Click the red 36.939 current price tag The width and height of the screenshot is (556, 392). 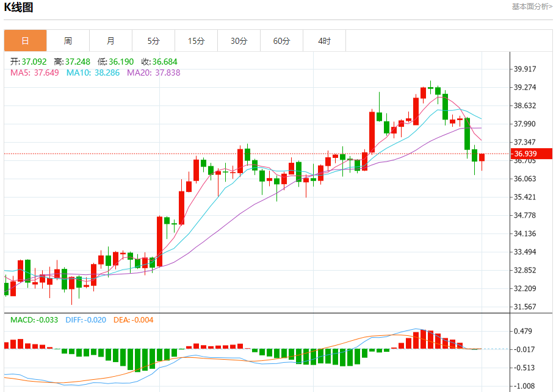[531, 154]
